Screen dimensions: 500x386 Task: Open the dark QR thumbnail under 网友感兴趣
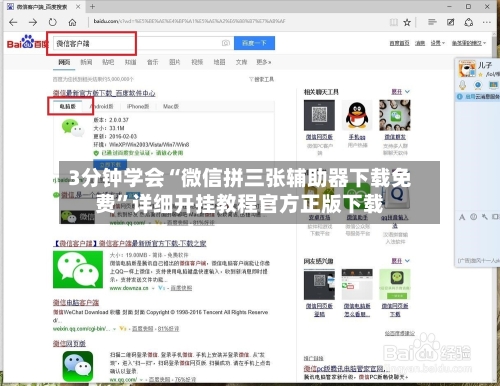click(319, 284)
